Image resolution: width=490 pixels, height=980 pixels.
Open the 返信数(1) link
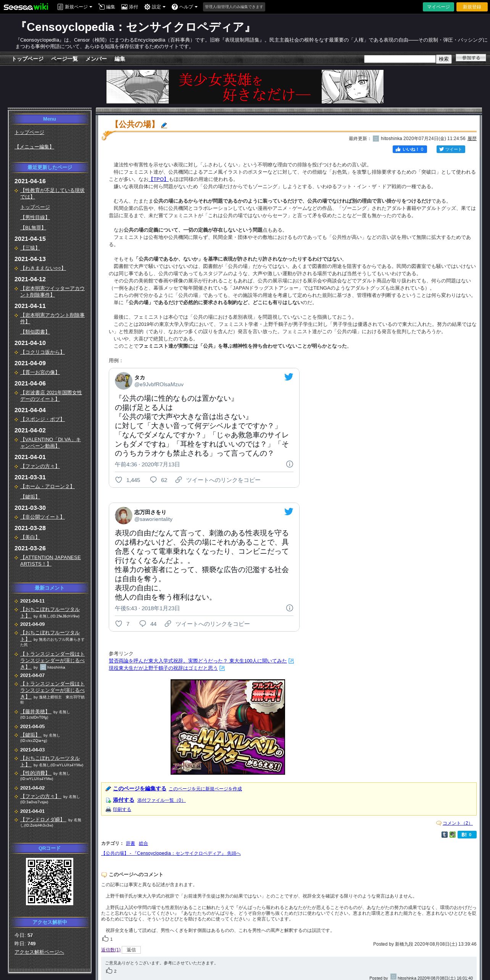pyautogui.click(x=111, y=950)
